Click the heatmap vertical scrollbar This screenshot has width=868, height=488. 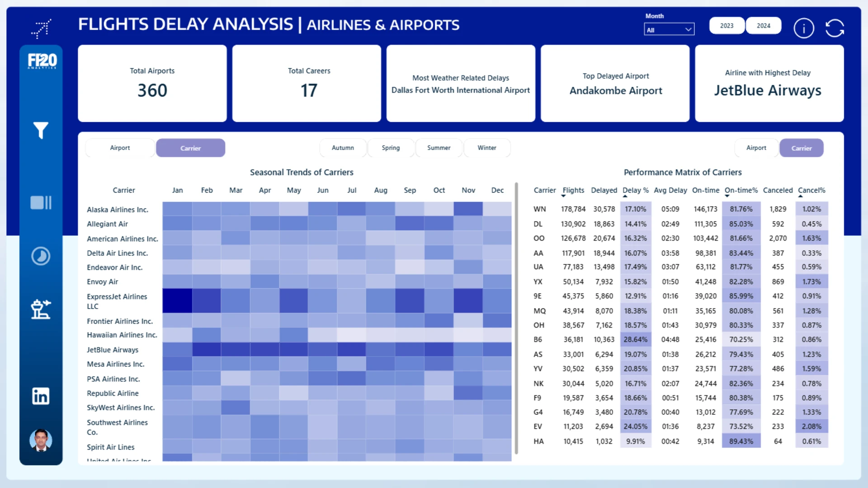(516, 318)
